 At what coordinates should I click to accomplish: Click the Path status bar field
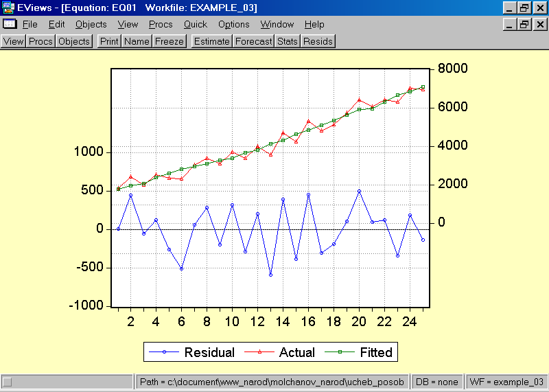pos(272,382)
